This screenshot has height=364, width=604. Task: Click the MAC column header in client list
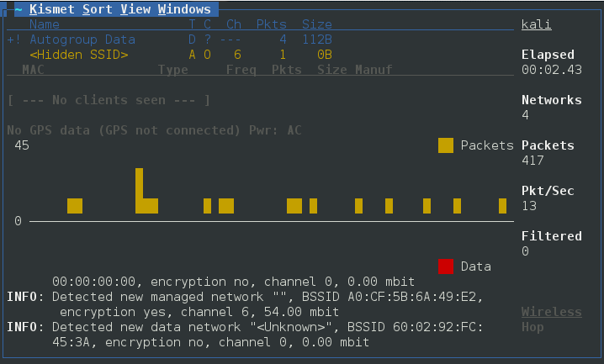(33, 70)
